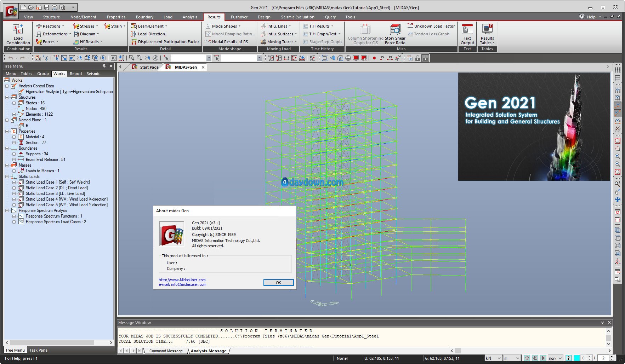This screenshot has width=625, height=364.
Task: Click the play arrow icon in status bar
Action: click(543, 358)
